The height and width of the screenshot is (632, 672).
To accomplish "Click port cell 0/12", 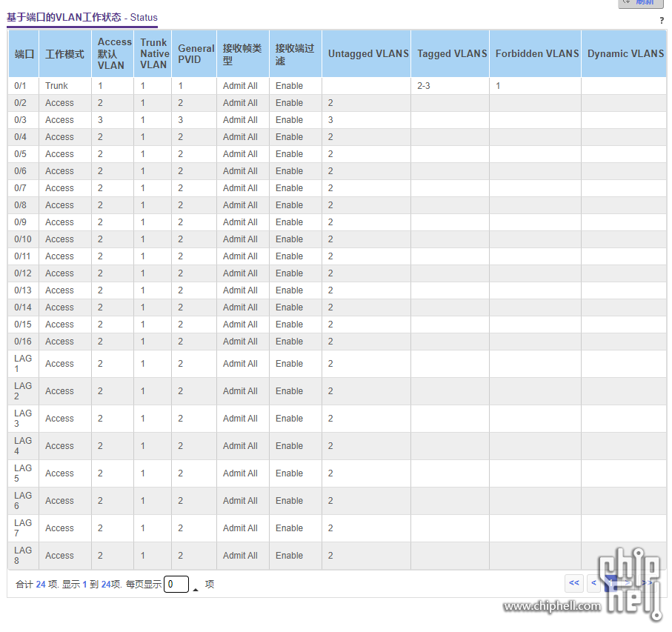I will click(23, 273).
